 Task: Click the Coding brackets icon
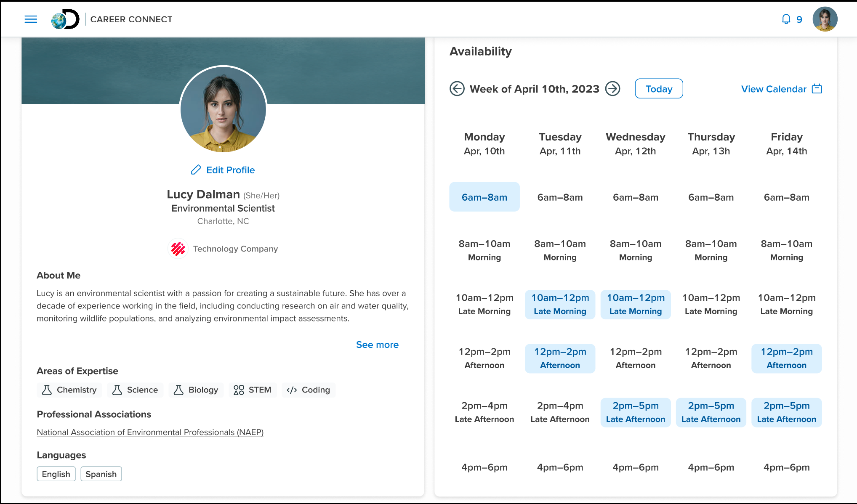pos(292,390)
